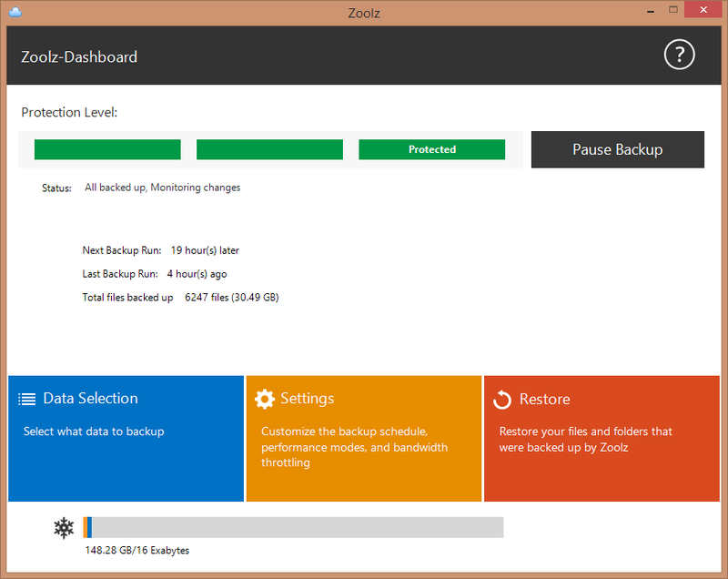
Task: Pause the backup
Action: tap(618, 149)
